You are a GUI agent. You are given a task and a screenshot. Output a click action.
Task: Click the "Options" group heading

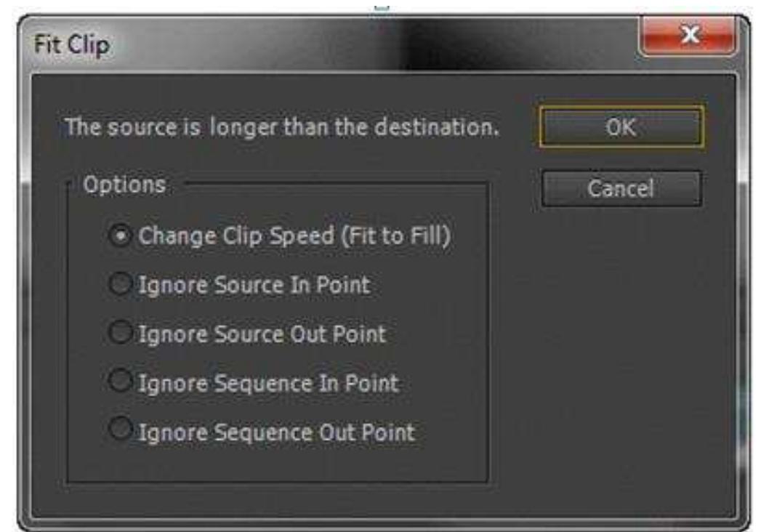coord(124,185)
